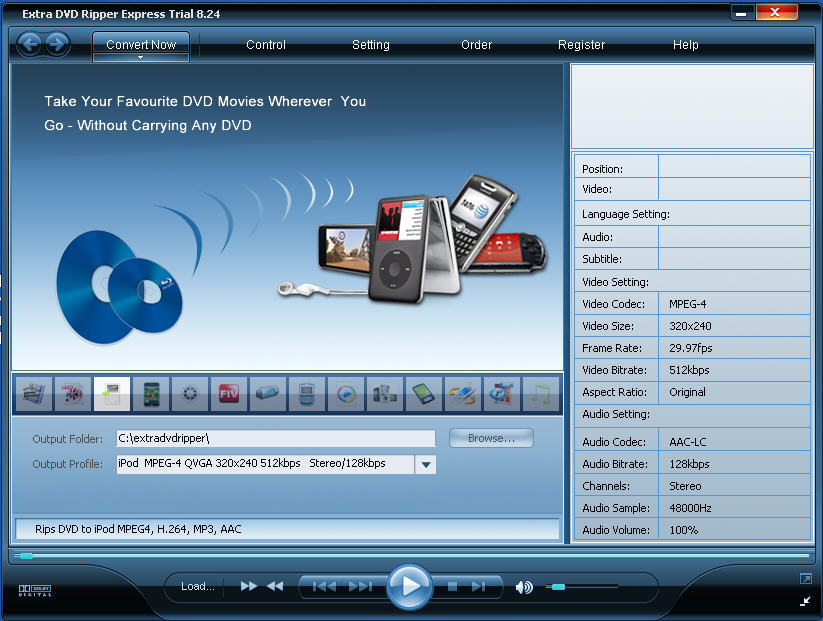The width and height of the screenshot is (823, 621).
Task: Click the fast forward double-arrow button
Action: pyautogui.click(x=249, y=587)
